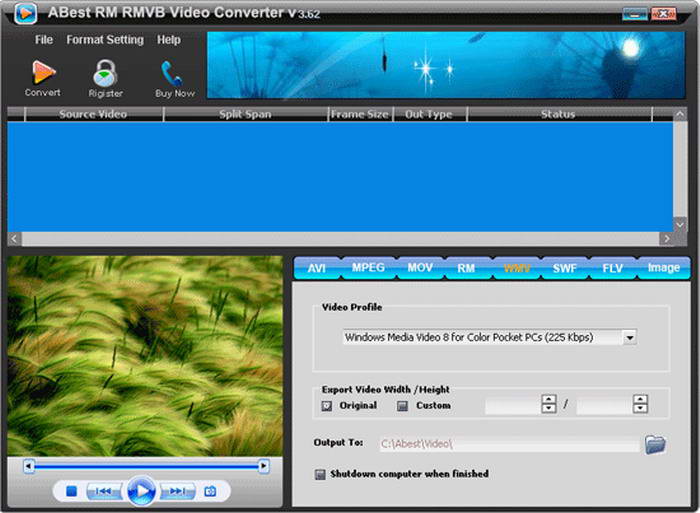
Task: Increase the export height value
Action: click(x=640, y=400)
